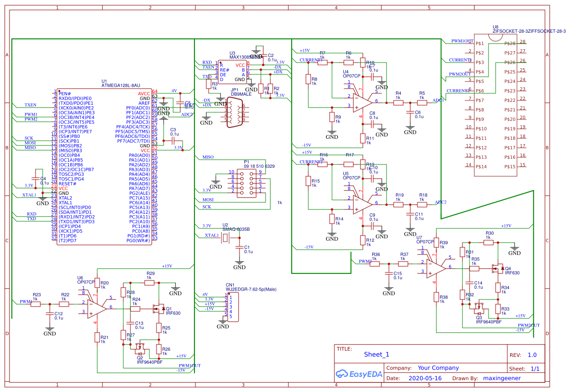
Task: Select the R29 feedback resistor symbol
Action: click(149, 283)
